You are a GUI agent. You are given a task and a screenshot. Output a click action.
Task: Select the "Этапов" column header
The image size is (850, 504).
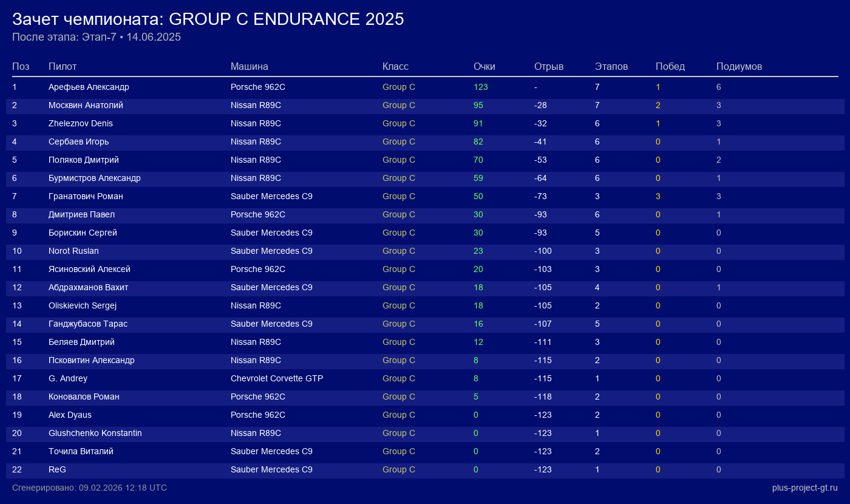tap(611, 66)
